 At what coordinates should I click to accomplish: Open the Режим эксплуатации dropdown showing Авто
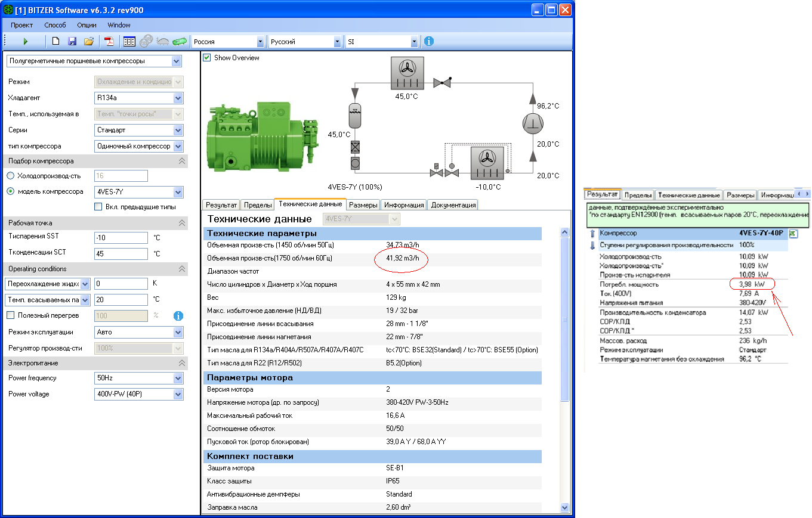[x=139, y=332]
